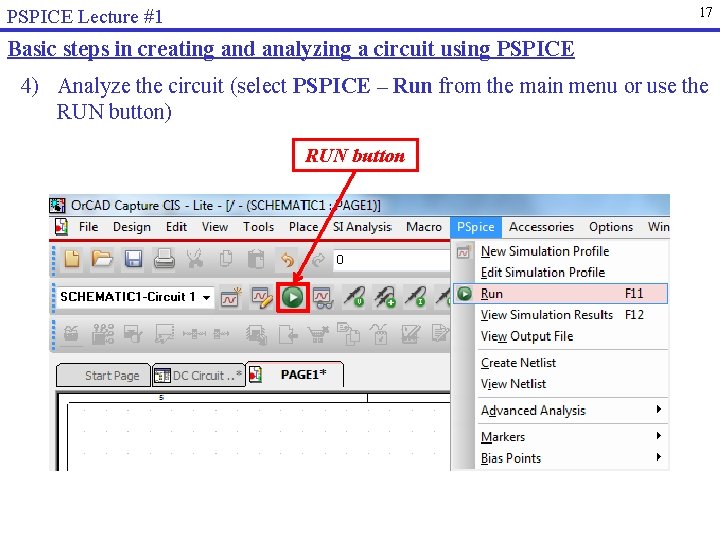The height and width of the screenshot is (540, 720).
Task: Select the PAGE1* tab
Action: point(295,375)
